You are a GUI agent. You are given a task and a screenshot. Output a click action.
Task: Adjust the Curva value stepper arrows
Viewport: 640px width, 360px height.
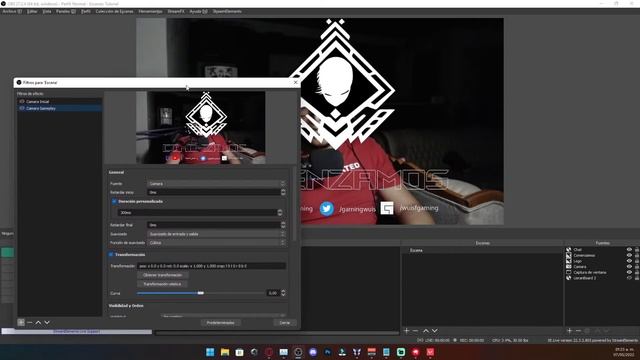(283, 293)
